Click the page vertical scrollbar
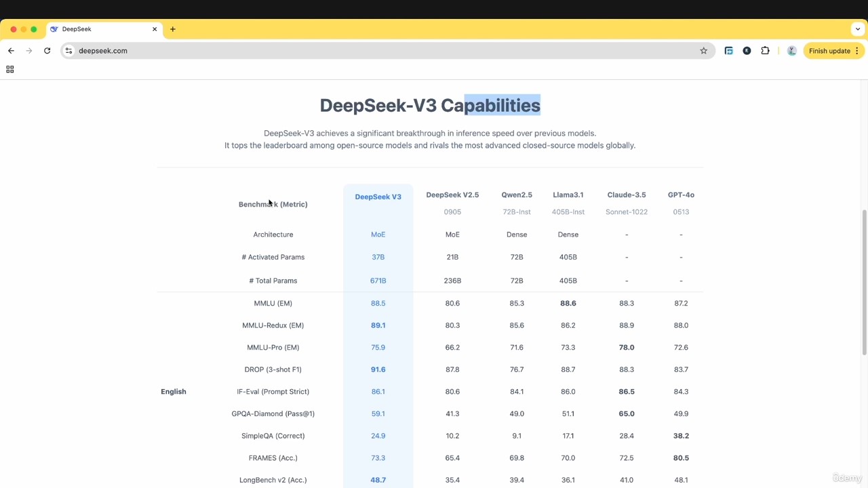Viewport: 868px width, 488px height. click(x=864, y=281)
